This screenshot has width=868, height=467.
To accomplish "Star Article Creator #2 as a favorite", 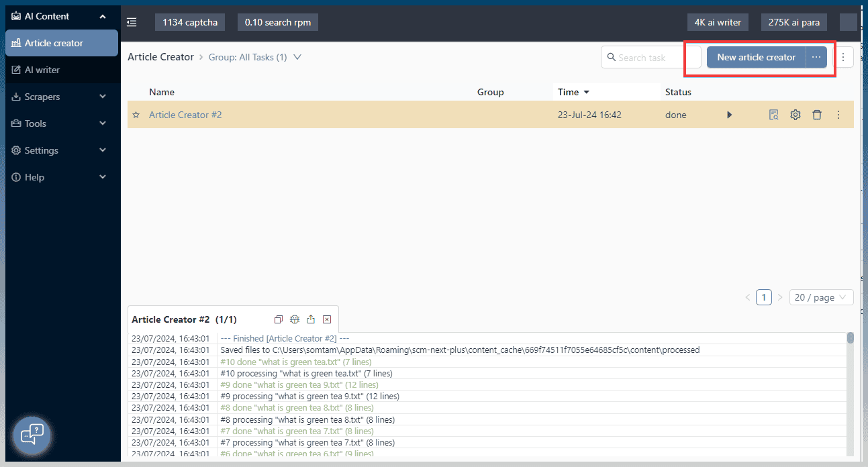I will (136, 114).
